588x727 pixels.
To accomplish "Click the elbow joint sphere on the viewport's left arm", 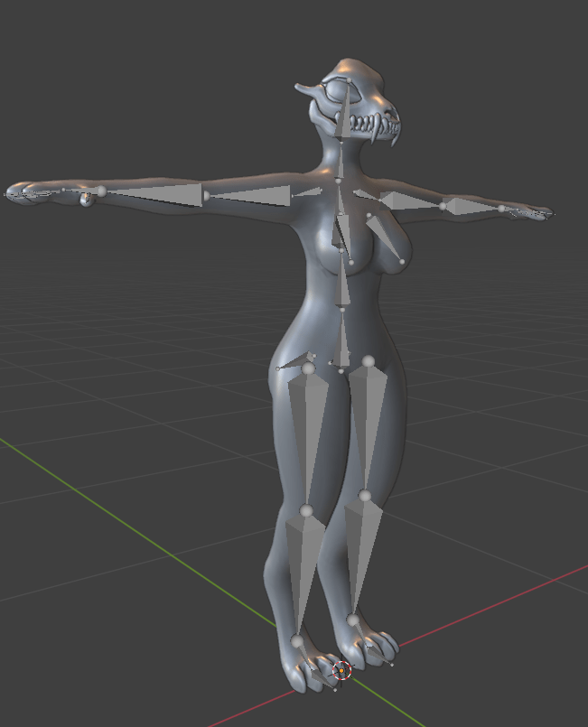I will [206, 195].
